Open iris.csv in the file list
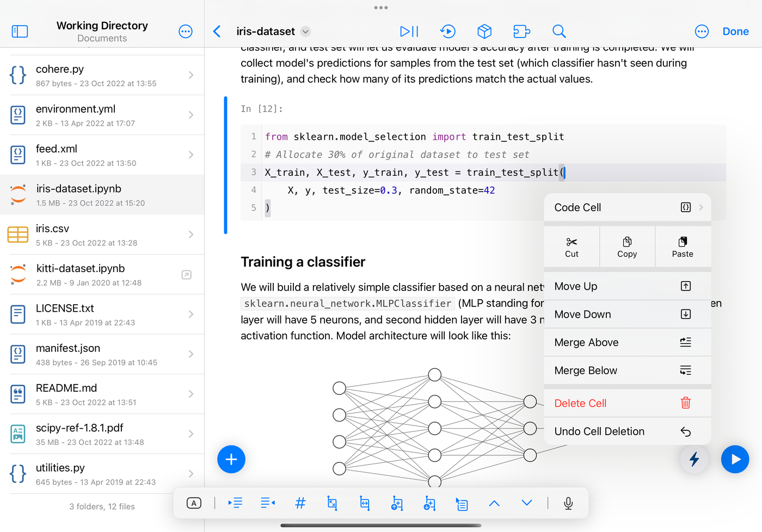This screenshot has height=532, width=762. 102,234
